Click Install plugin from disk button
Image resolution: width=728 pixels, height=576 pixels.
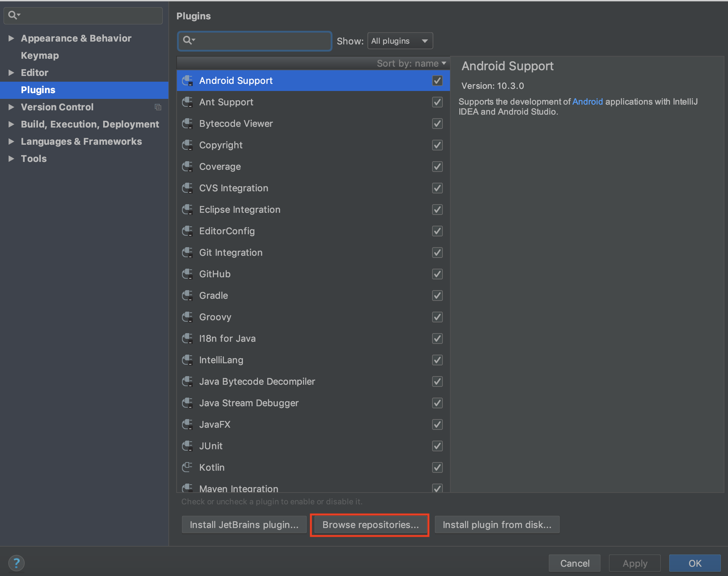pyautogui.click(x=497, y=525)
